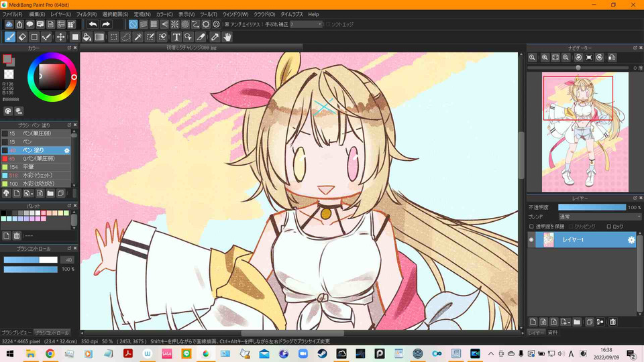Open 選択範囲(S) menu
Image resolution: width=644 pixels, height=362 pixels.
(x=115, y=14)
